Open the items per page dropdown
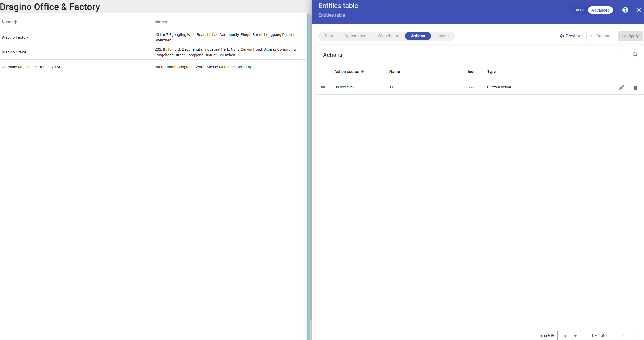The width and height of the screenshot is (644, 340). pyautogui.click(x=569, y=336)
